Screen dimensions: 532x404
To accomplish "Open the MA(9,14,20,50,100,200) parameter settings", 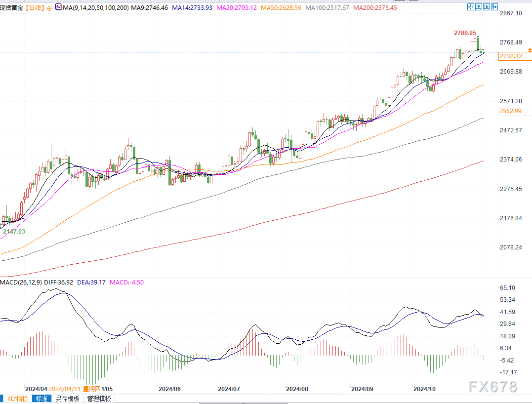I will pyautogui.click(x=94, y=8).
